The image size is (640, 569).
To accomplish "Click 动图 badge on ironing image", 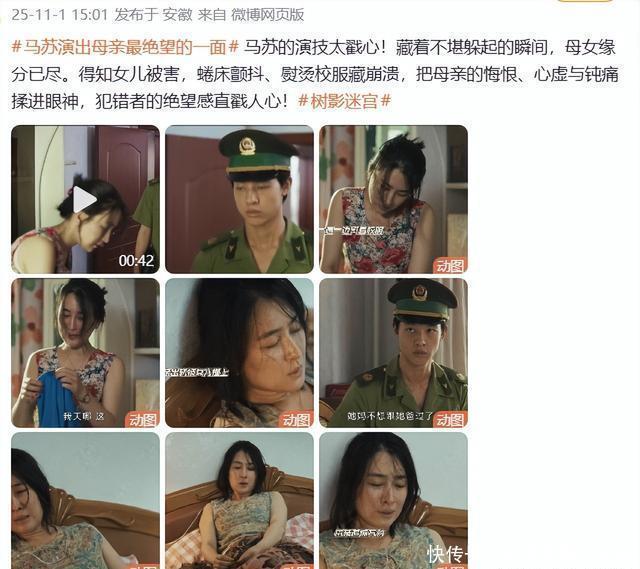I will tap(450, 266).
